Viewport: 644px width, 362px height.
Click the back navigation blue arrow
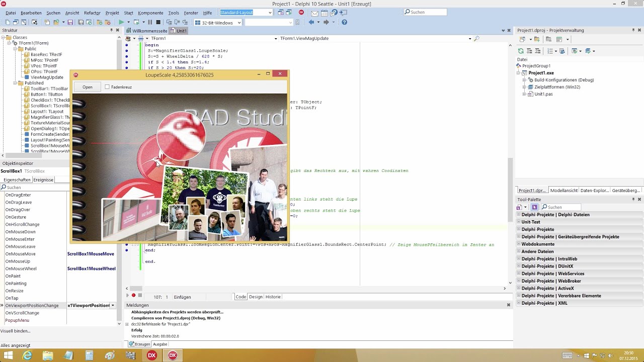click(x=311, y=23)
